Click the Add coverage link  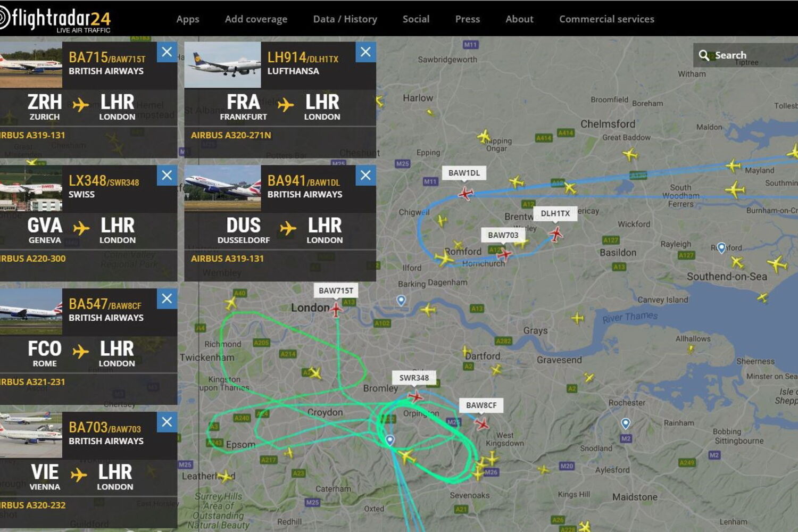tap(256, 19)
